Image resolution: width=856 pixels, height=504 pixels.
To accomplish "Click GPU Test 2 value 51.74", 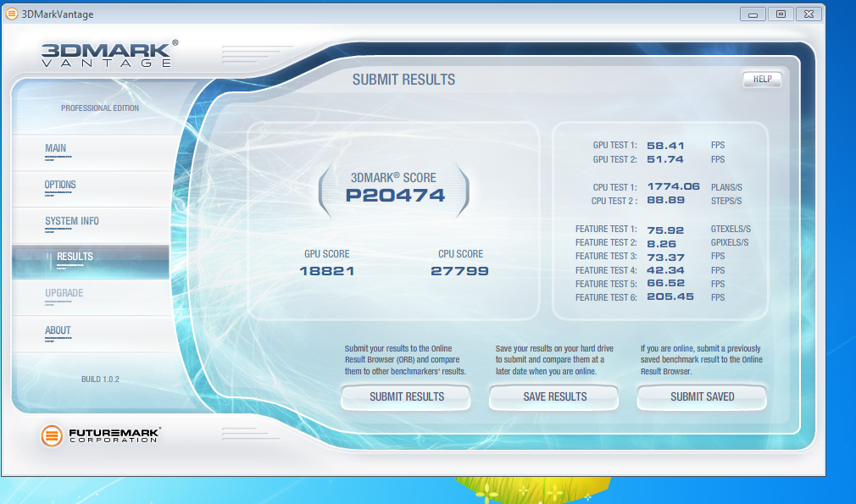I will pos(665,159).
